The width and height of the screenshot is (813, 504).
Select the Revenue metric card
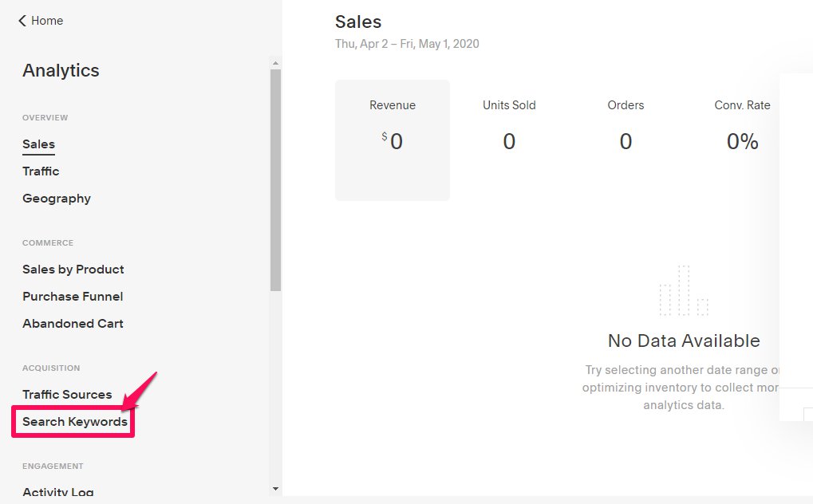393,140
